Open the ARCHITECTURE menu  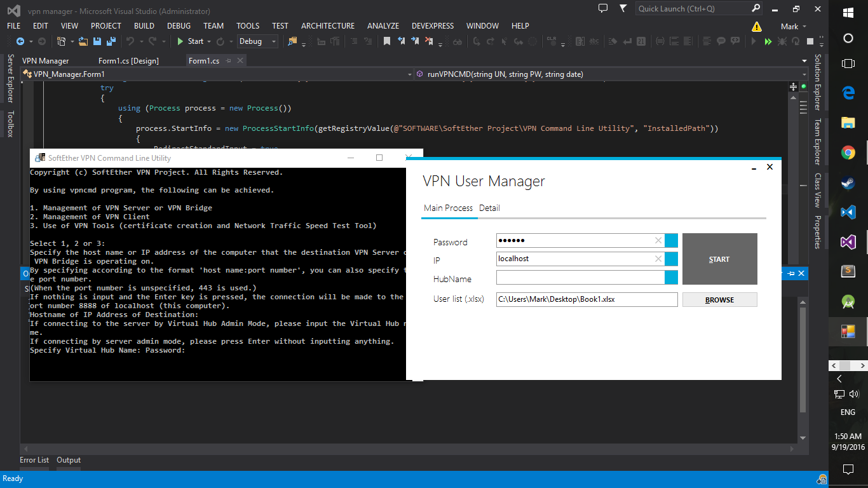pos(328,26)
